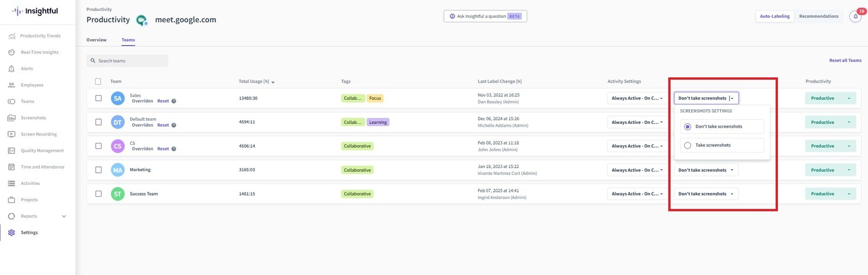Image resolution: width=868 pixels, height=275 pixels.
Task: Click the Employees sidebar icon
Action: coord(11,85)
